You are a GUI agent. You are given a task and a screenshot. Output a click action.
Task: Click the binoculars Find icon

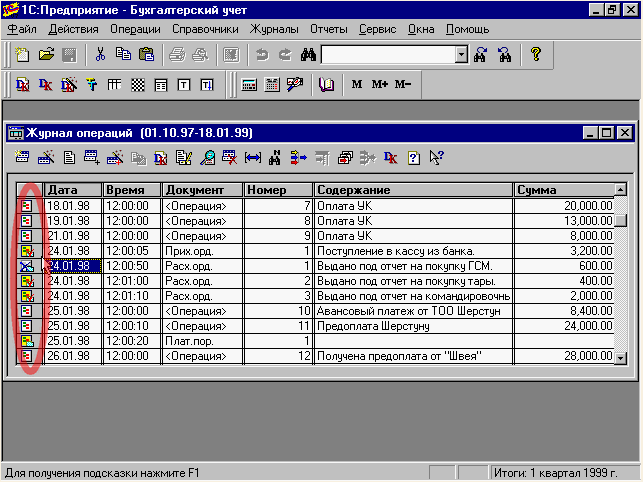(308, 55)
